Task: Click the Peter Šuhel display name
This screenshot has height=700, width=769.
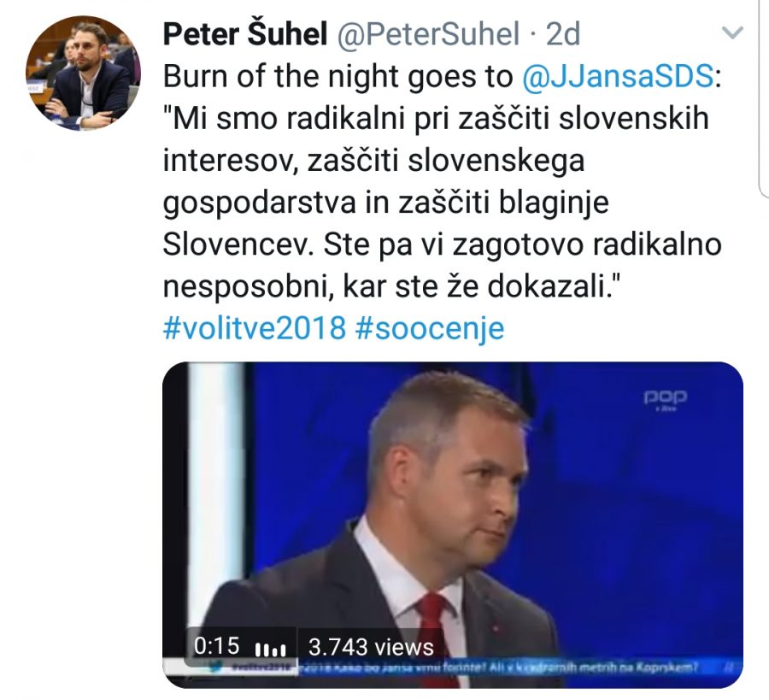Action: pyautogui.click(x=244, y=34)
